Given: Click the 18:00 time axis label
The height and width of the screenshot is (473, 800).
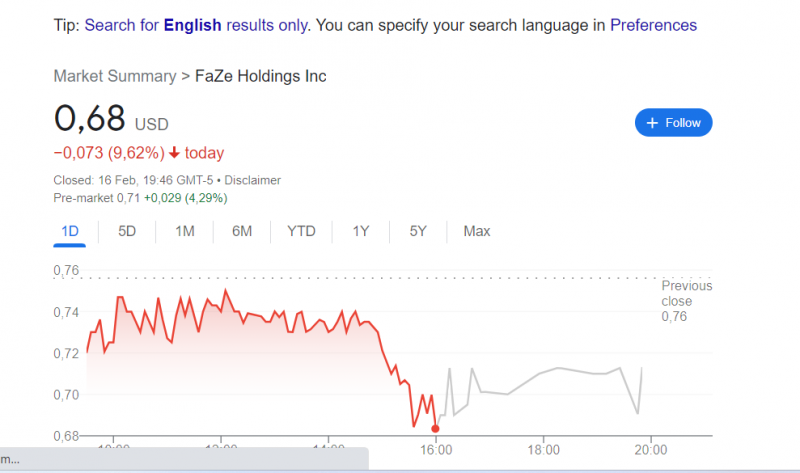Looking at the screenshot, I should click(x=543, y=450).
